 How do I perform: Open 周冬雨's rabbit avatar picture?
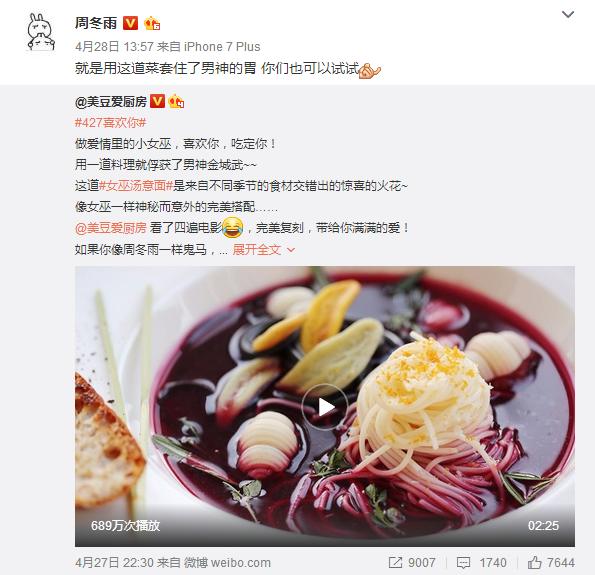(41, 32)
